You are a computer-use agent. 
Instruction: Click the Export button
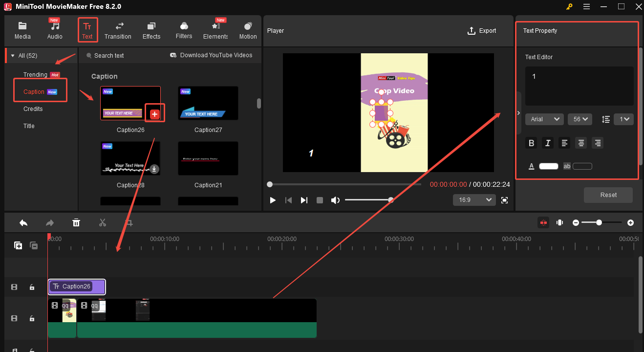coord(482,30)
